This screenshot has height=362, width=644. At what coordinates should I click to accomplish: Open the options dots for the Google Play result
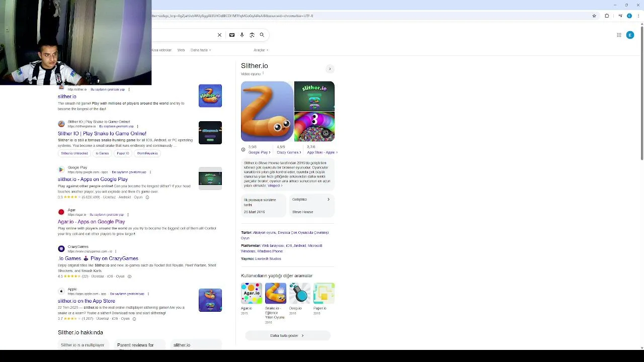pos(151,172)
